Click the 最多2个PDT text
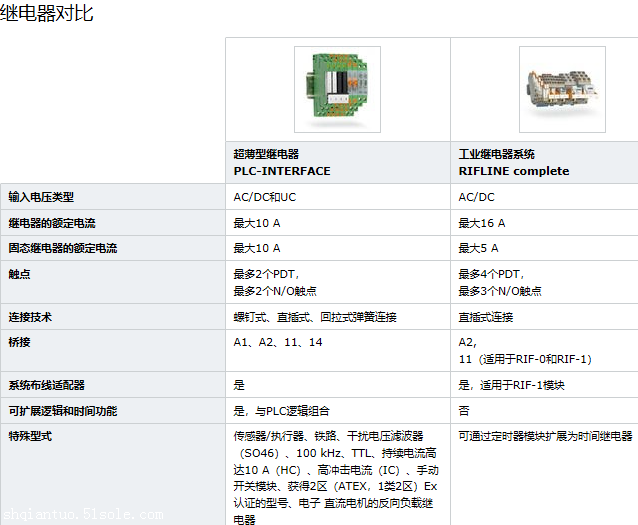This screenshot has width=638, height=525. [266, 274]
